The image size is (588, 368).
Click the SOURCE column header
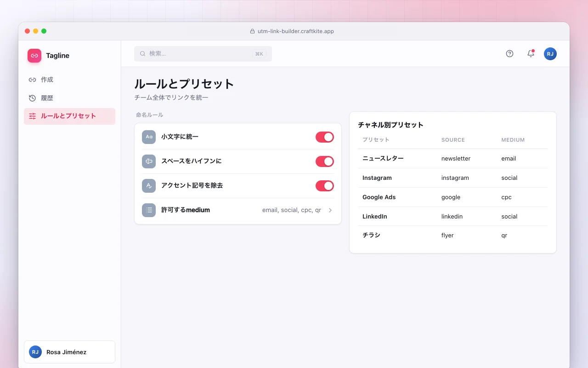click(453, 140)
